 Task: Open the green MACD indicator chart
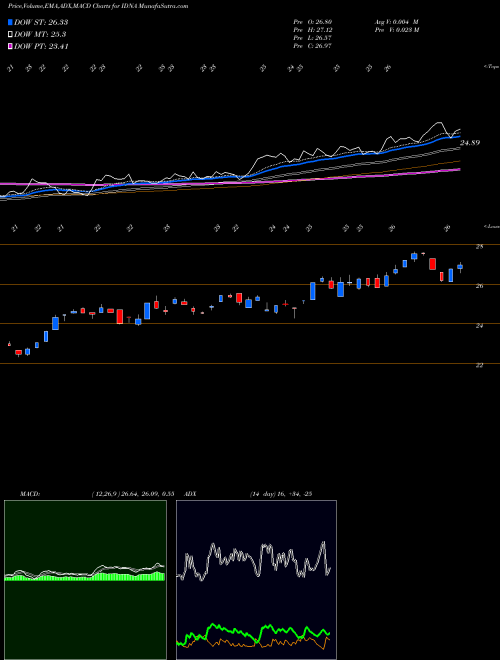coord(85,580)
